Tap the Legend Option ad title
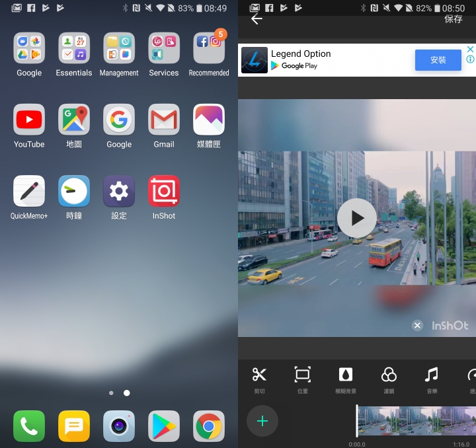 pyautogui.click(x=301, y=54)
